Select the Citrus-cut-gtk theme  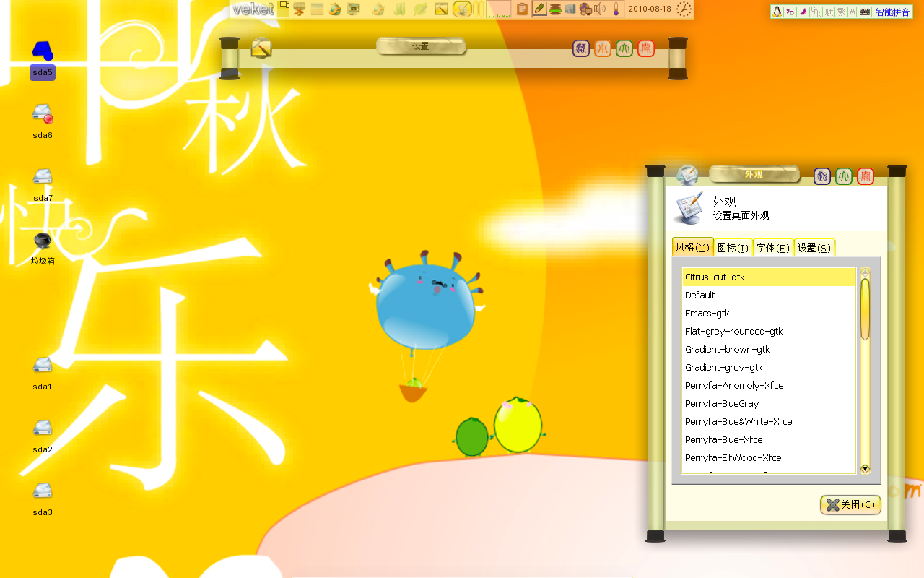pos(769,277)
